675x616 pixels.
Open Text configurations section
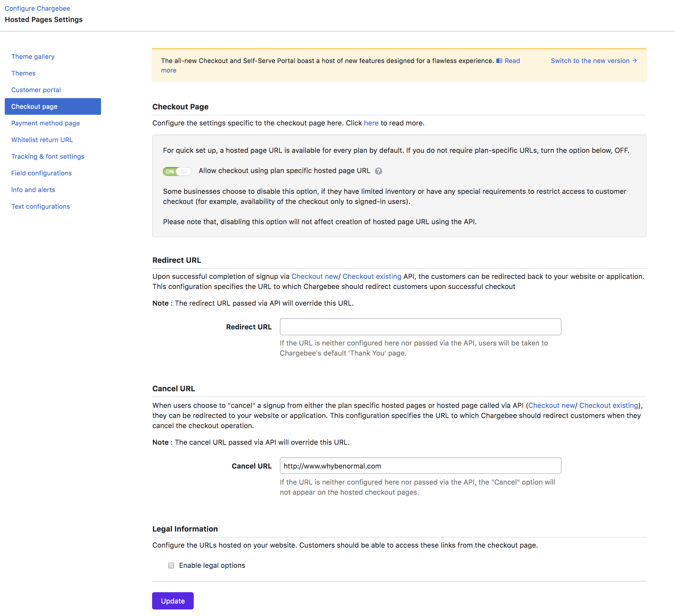coord(40,206)
